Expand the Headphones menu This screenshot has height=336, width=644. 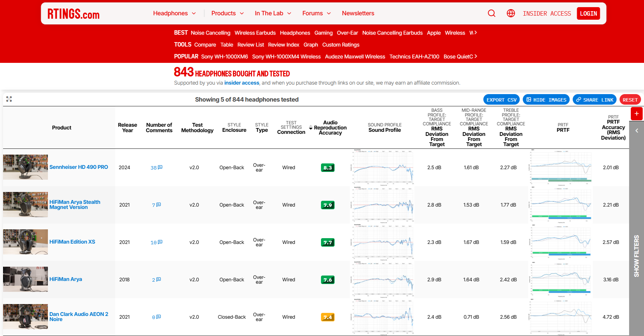(174, 13)
